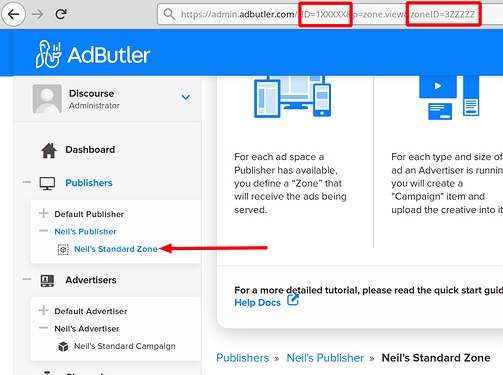
Task: Collapse Neil's Advertiser with minus icon
Action: 44,328
